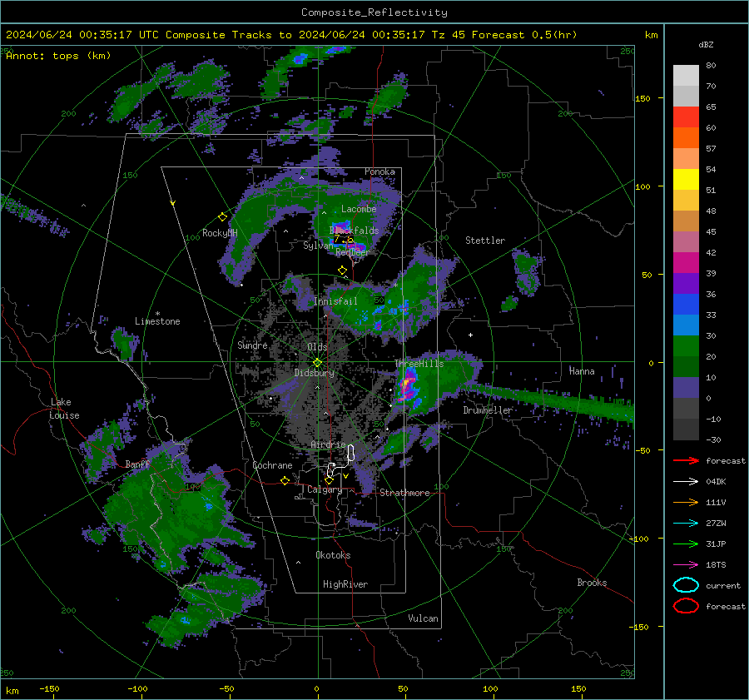The image size is (749, 700).
Task: Click the green 31JP arrow icon
Action: (x=686, y=544)
